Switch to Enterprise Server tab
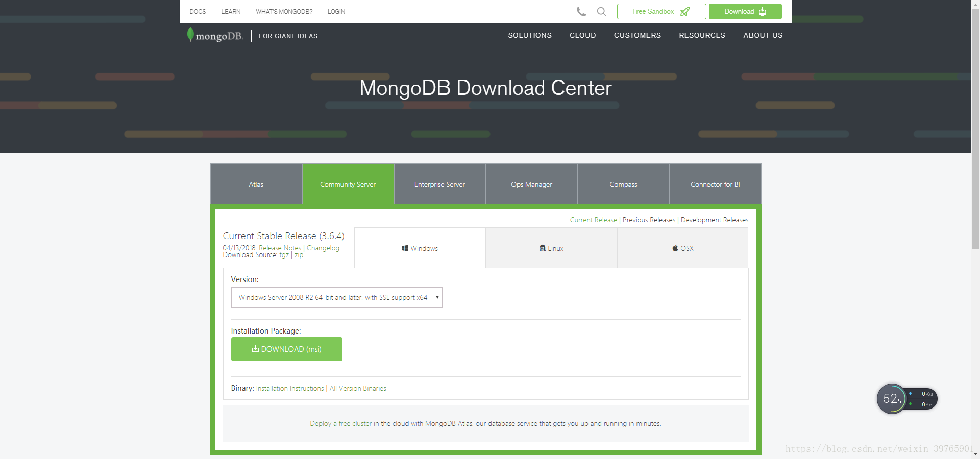 coord(440,184)
